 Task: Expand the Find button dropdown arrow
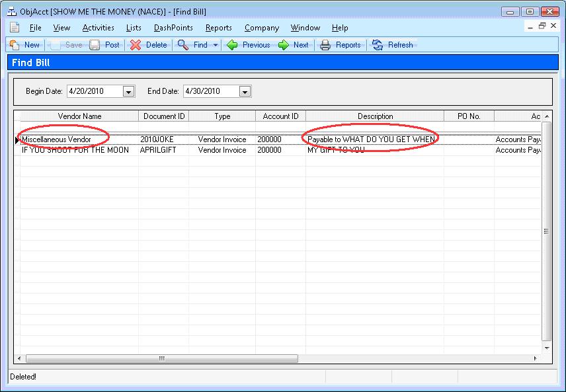pos(216,45)
